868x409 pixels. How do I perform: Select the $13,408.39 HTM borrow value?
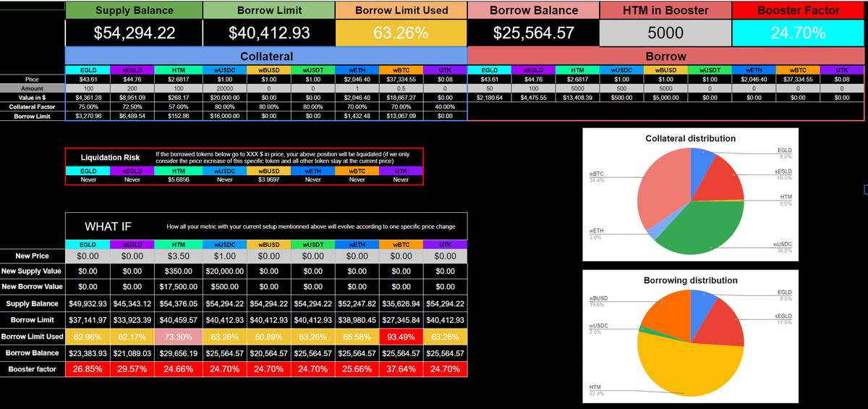[x=578, y=96]
